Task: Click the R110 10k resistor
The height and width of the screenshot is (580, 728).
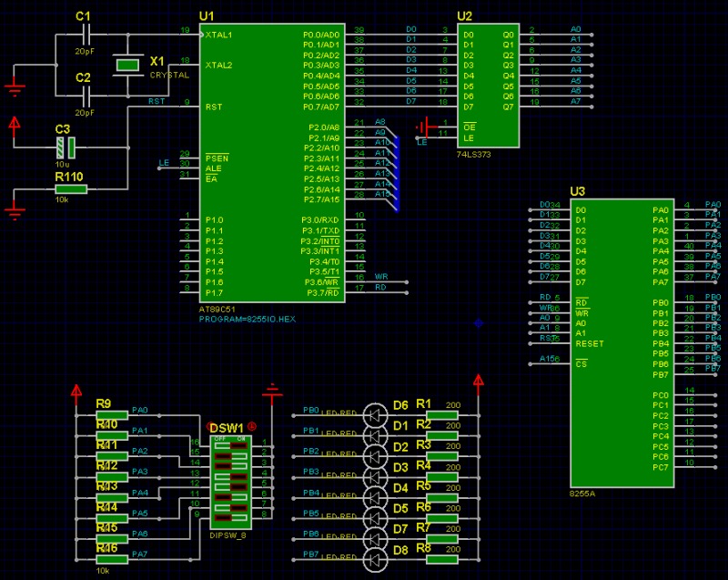Action: [70, 188]
